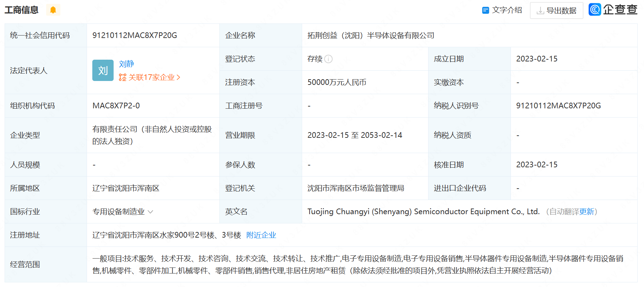The image size is (644, 287).
Task: Click organization code MAC8X7P2-0
Action: coord(116,106)
